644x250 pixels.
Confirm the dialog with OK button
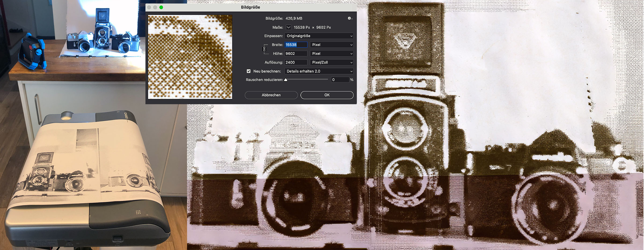coord(327,95)
